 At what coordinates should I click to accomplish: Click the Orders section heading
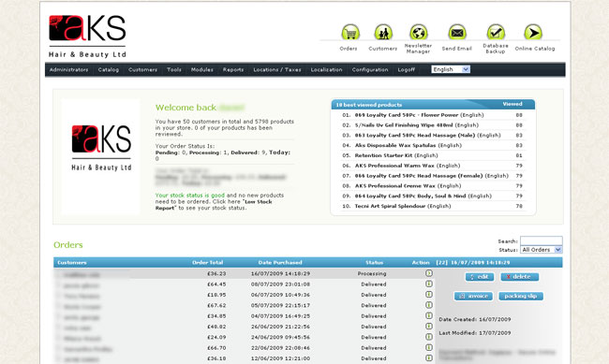click(x=68, y=245)
